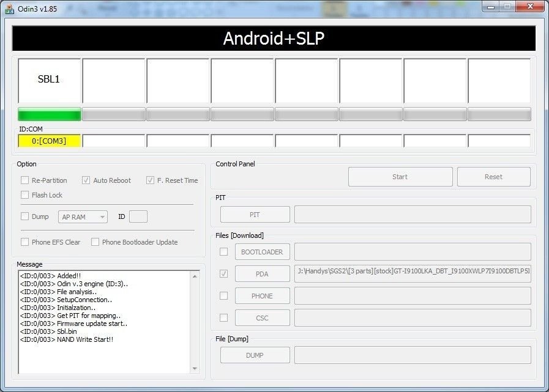This screenshot has height=392, width=549.
Task: Tick the checkbox beside CSC
Action: 223,318
